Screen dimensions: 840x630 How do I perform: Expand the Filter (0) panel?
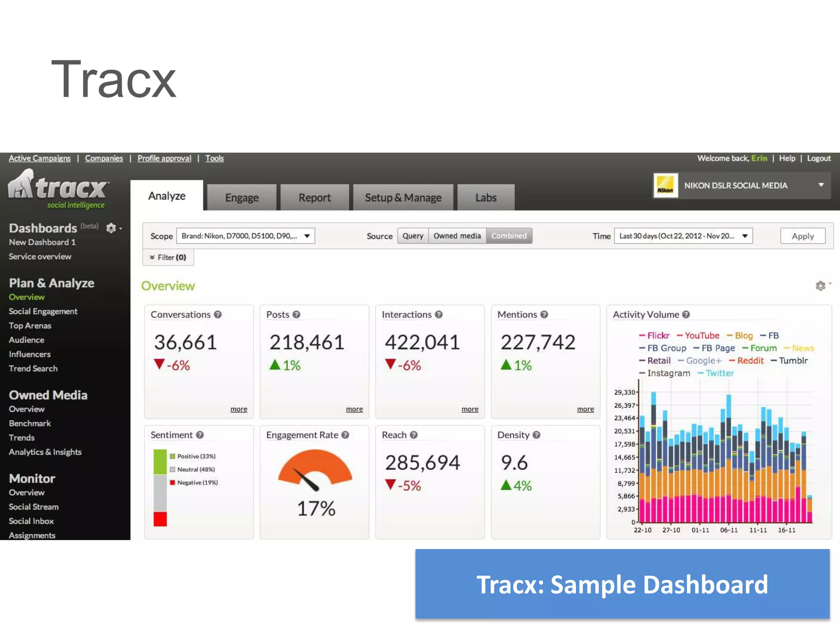[x=168, y=258]
